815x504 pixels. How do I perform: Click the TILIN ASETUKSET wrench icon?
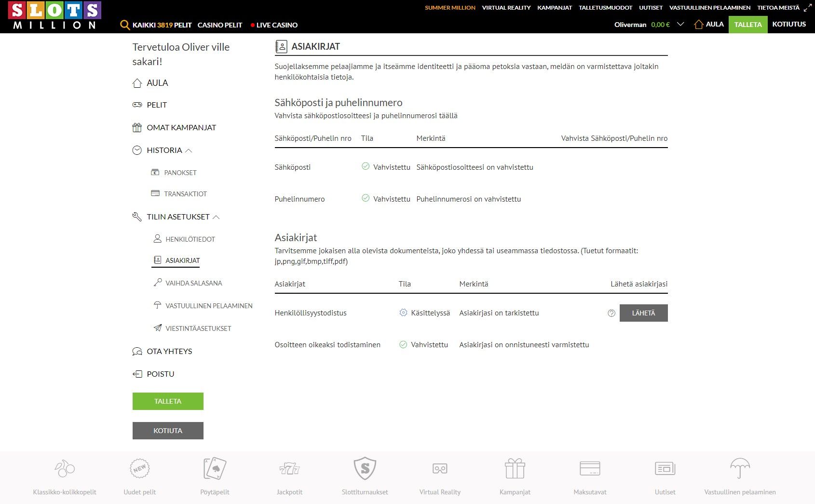click(137, 217)
